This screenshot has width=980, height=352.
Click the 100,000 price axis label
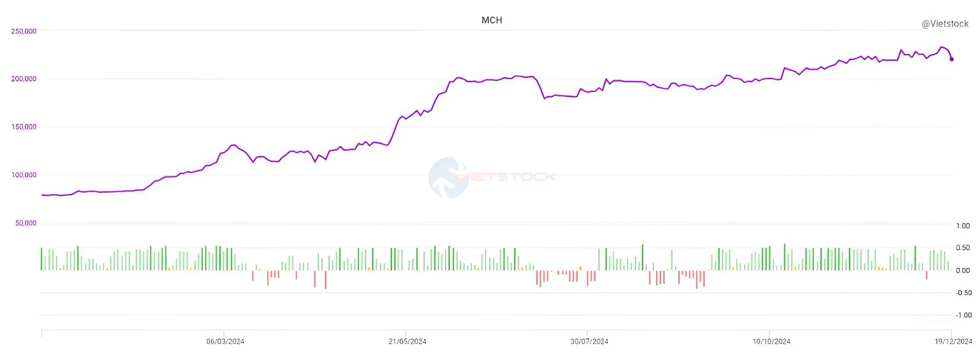[x=24, y=175]
